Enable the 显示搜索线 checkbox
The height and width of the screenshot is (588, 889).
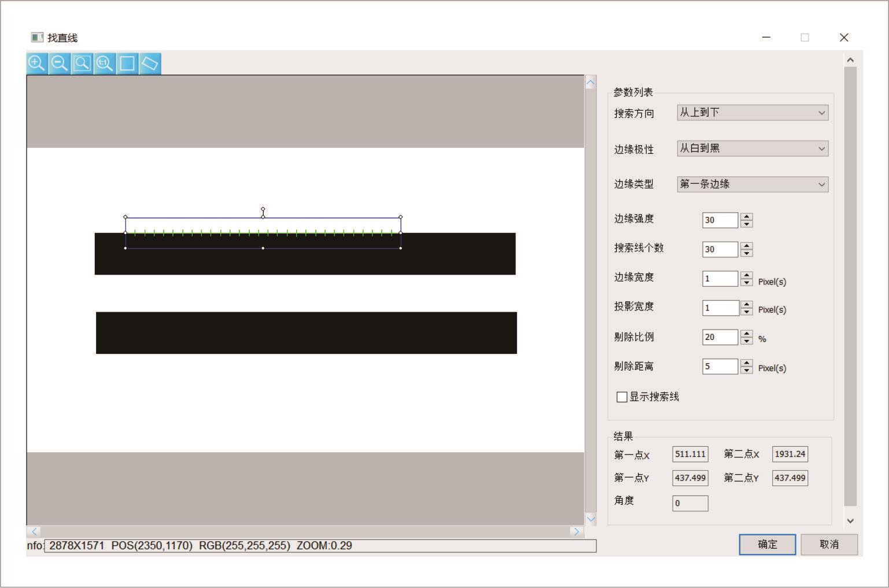point(622,397)
